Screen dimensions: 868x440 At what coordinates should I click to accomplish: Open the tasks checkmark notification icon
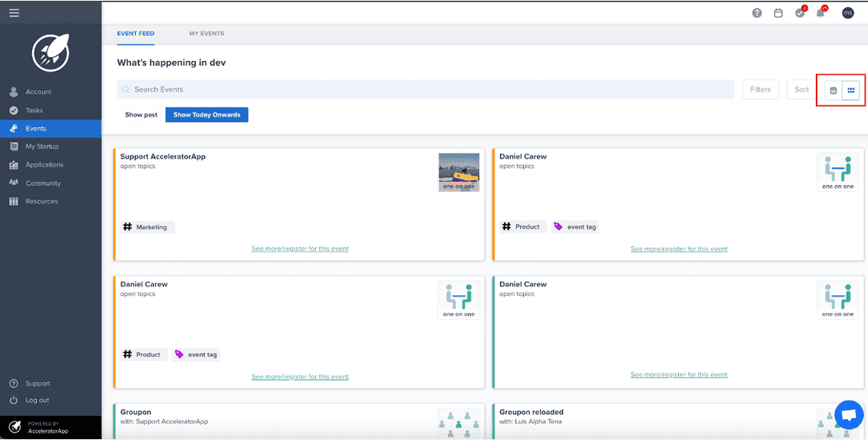click(800, 12)
